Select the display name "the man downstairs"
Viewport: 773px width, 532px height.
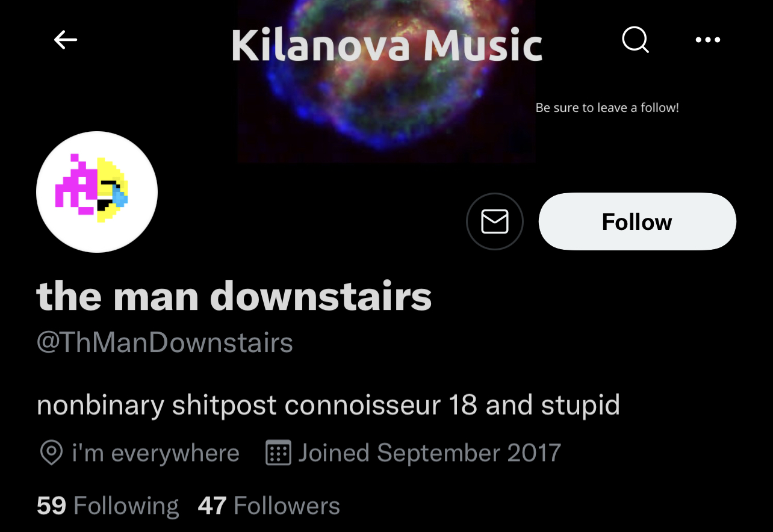[x=234, y=296]
